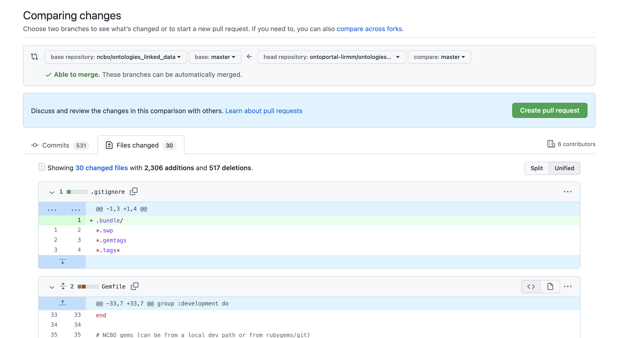Image resolution: width=644 pixels, height=338 pixels.
Task: Open Learn about pull requests link
Action: coord(264,111)
